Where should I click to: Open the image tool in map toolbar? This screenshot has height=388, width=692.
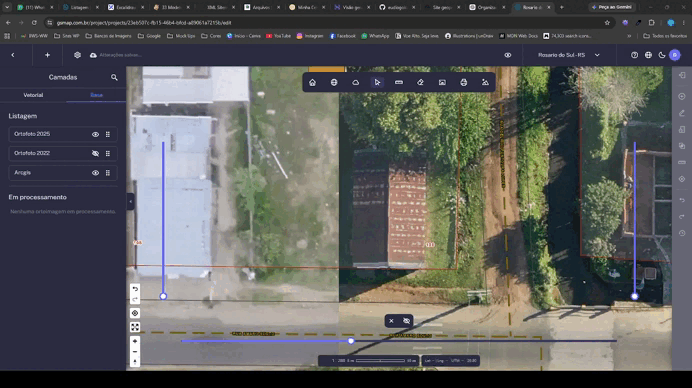(442, 83)
